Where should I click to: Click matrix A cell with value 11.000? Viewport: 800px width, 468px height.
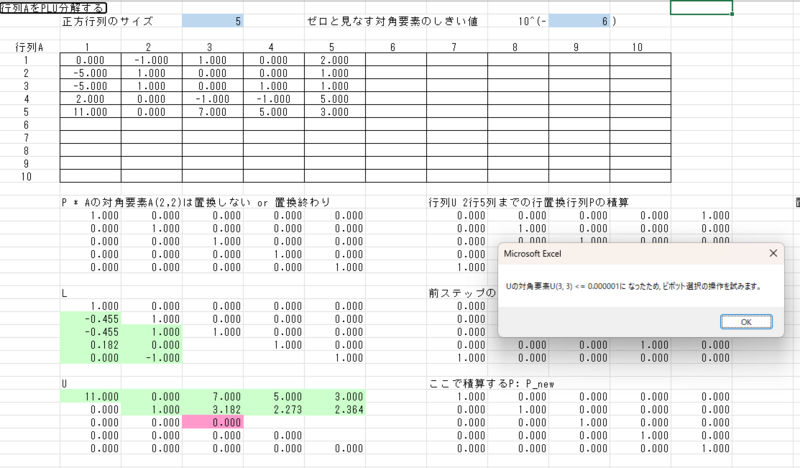coord(90,113)
